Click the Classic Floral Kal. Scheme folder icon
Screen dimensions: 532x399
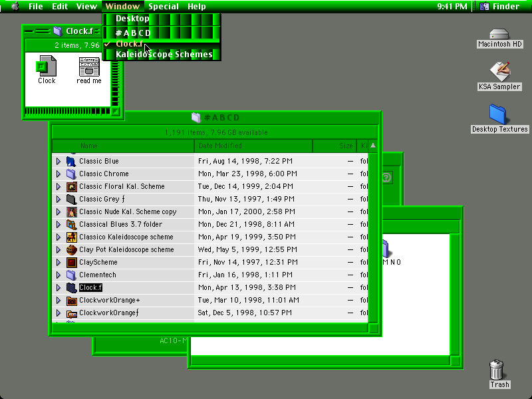click(71, 187)
